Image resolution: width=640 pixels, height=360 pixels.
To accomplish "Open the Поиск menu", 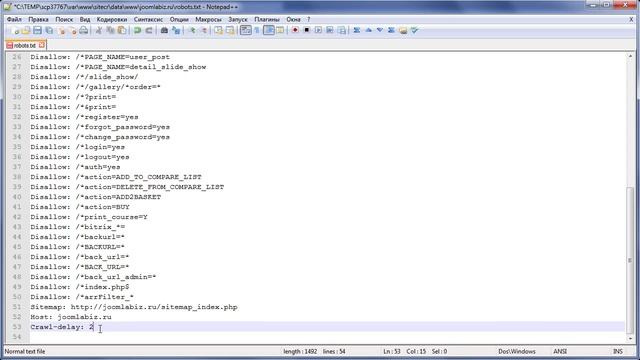I will point(64,19).
